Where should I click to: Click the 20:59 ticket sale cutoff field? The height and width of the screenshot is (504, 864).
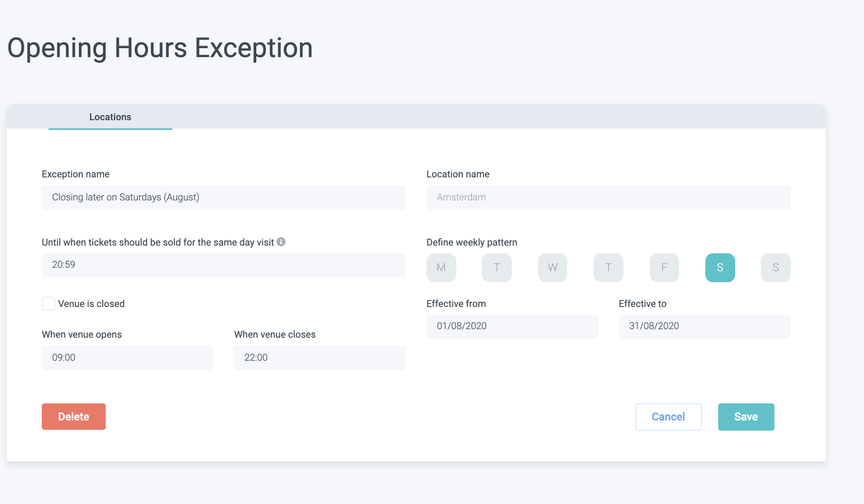[x=223, y=265]
